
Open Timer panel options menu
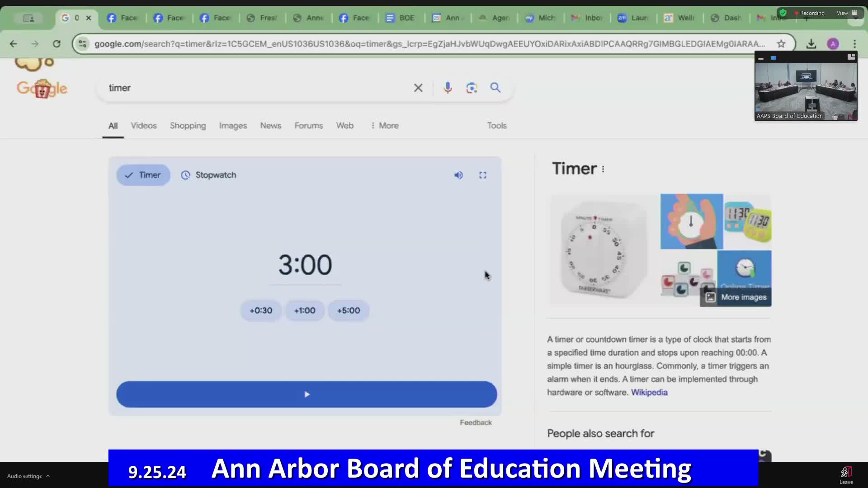[603, 169]
